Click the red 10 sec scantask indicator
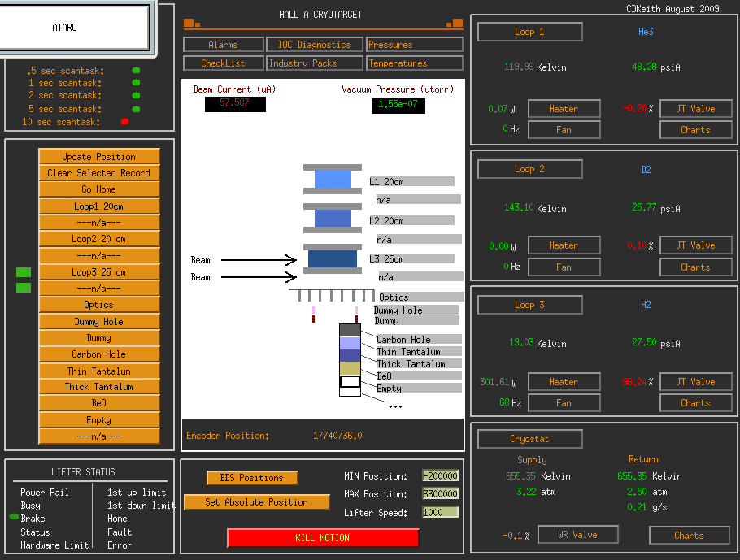 tap(124, 122)
